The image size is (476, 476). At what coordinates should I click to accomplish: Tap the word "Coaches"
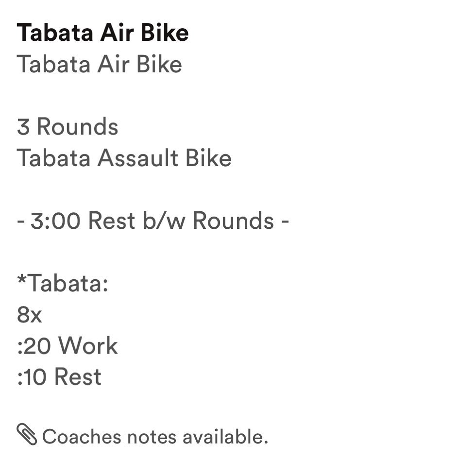(82, 437)
